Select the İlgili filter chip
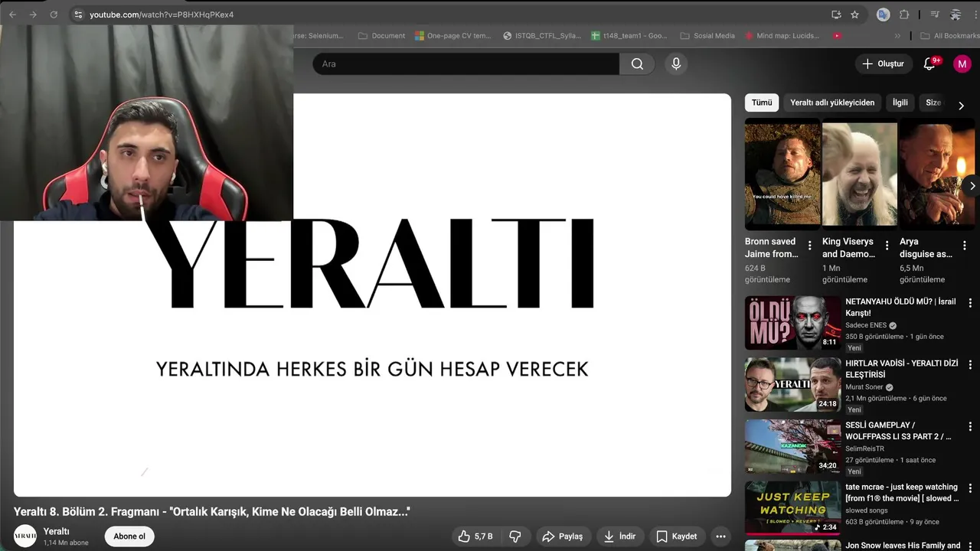The image size is (980, 551). pyautogui.click(x=900, y=103)
